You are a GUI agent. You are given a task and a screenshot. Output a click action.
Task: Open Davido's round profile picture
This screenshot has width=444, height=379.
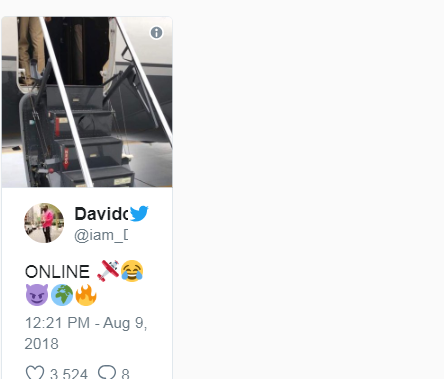tap(44, 223)
